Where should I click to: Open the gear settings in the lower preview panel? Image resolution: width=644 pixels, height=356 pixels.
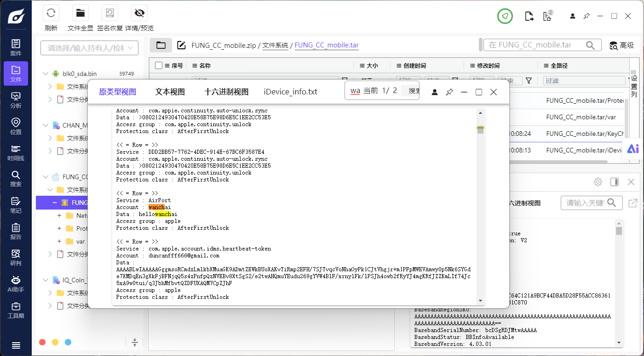pos(598,182)
